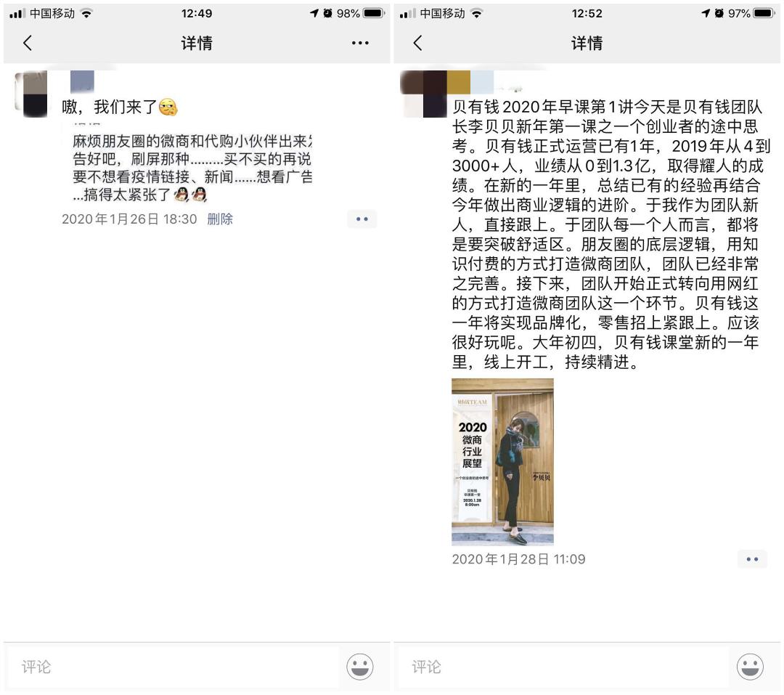Screen dimensions: 784x695
Task: Tap the battery indicator showing 97%
Action: pos(765,14)
